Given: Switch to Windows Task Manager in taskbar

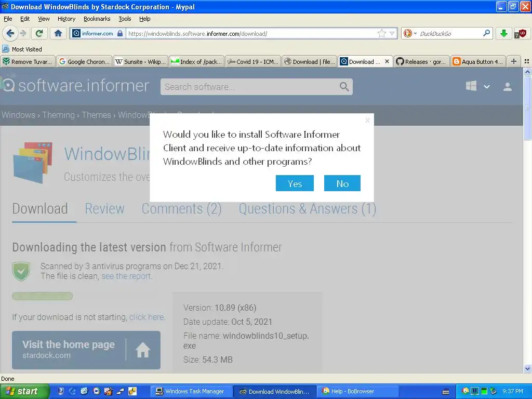Looking at the screenshot, I should pyautogui.click(x=192, y=391).
